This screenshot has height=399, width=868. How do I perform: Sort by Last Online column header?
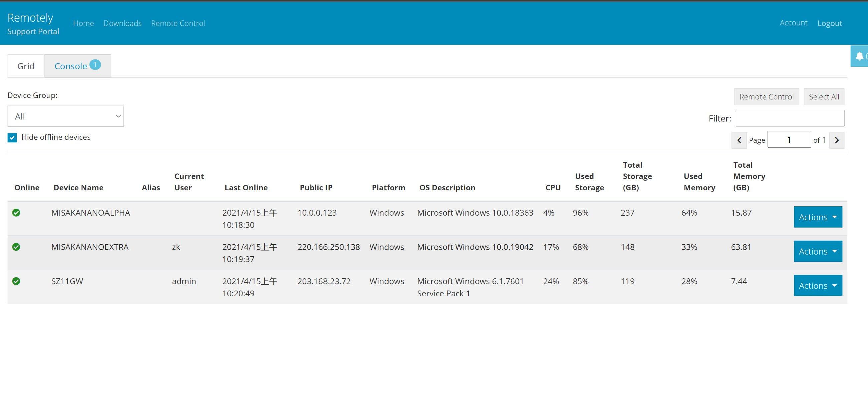click(246, 187)
